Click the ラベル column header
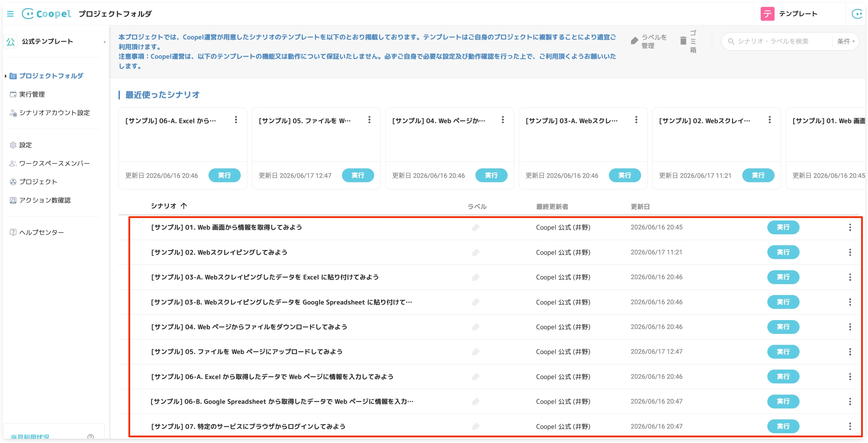Screen dimensions: 868x443 click(x=477, y=206)
